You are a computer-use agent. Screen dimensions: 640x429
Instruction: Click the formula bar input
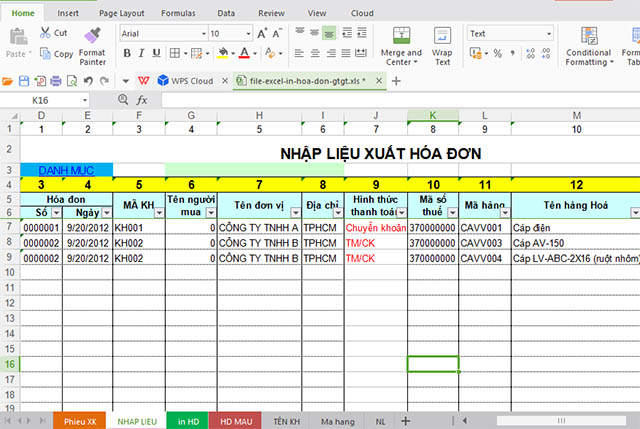pos(400,100)
